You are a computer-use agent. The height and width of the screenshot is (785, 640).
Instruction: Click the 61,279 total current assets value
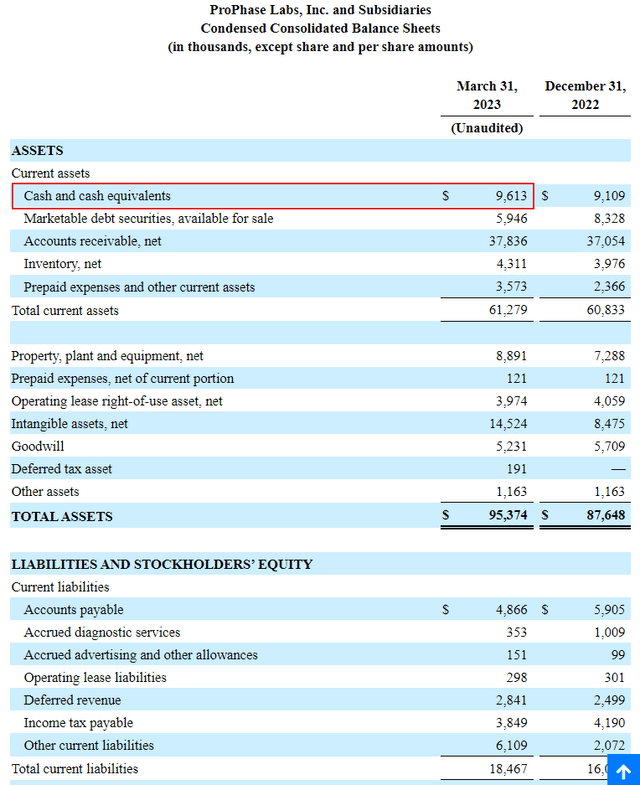point(508,310)
